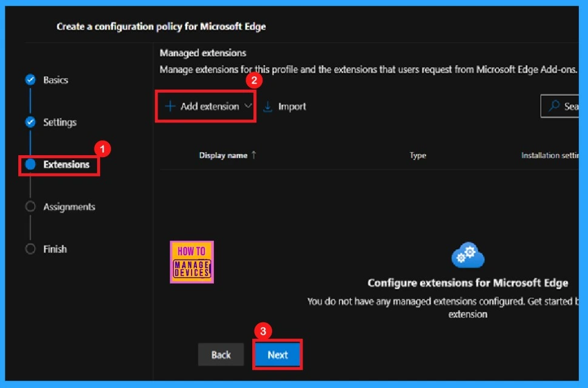Click the Assignments empty step circle
Viewport: 588px width, 388px height.
30,207
